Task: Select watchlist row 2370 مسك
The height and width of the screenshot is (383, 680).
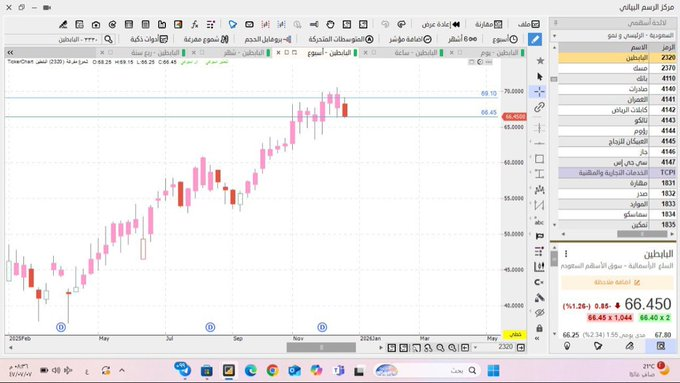Action: pos(617,68)
